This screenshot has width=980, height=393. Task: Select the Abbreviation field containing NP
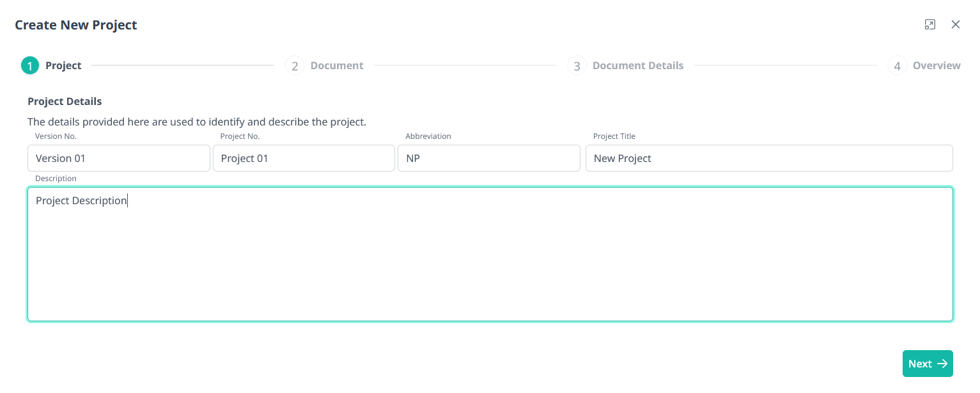click(x=488, y=158)
